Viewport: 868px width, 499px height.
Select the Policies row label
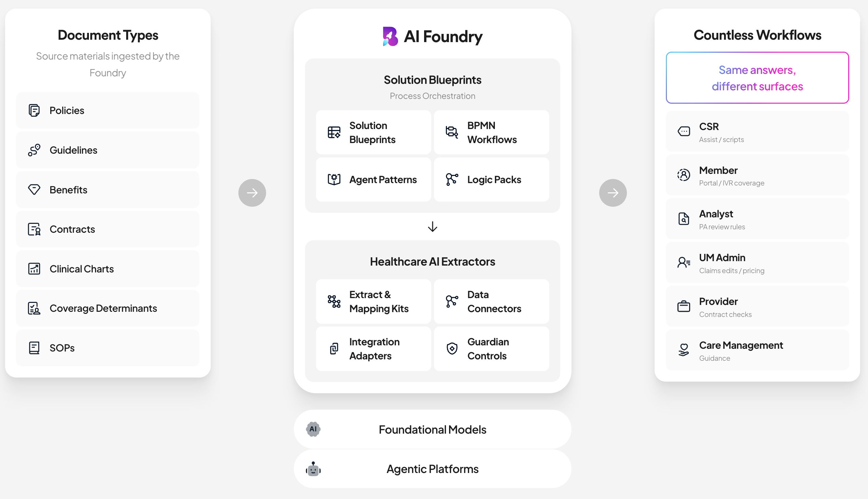tap(67, 110)
